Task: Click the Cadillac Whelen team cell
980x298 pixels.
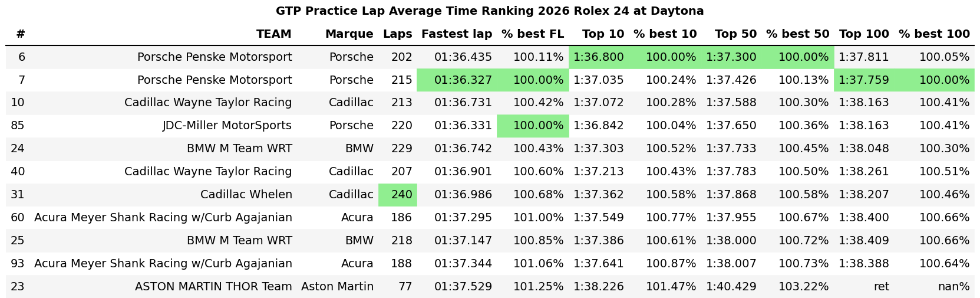Action: click(x=246, y=195)
